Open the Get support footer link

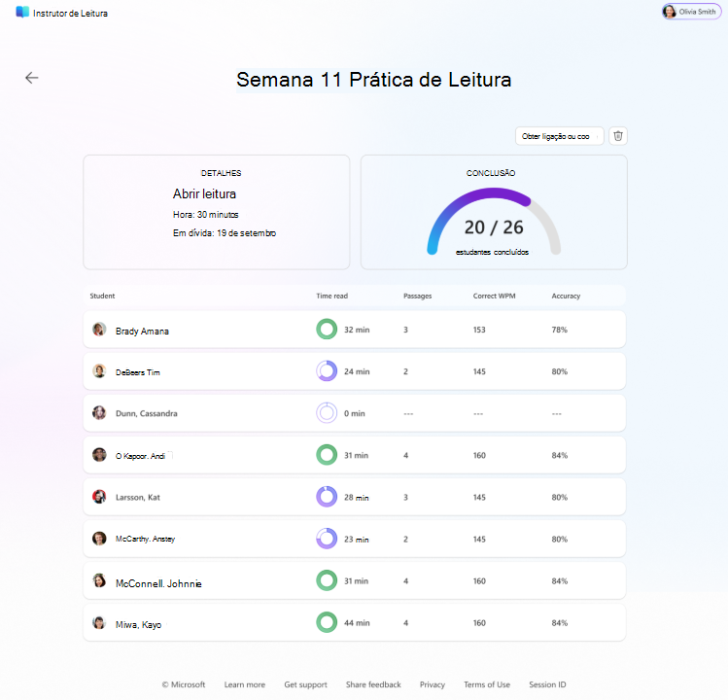(x=305, y=684)
